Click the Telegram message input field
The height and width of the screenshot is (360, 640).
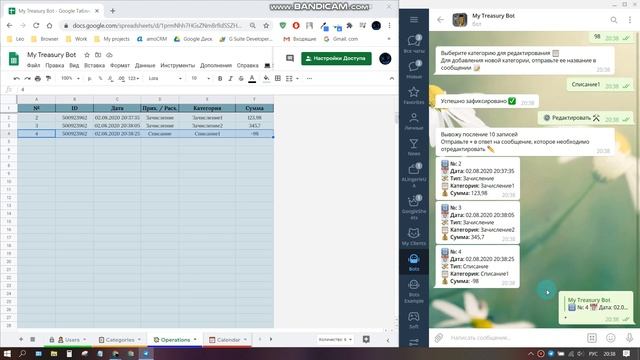click(514, 338)
